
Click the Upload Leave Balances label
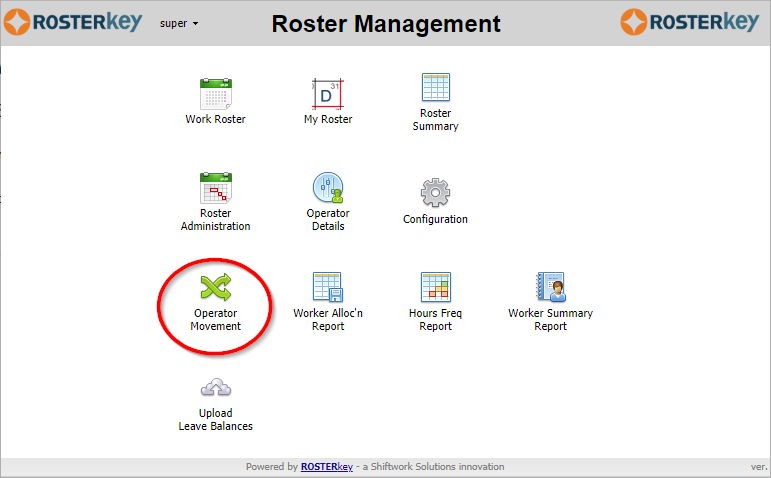tap(215, 419)
